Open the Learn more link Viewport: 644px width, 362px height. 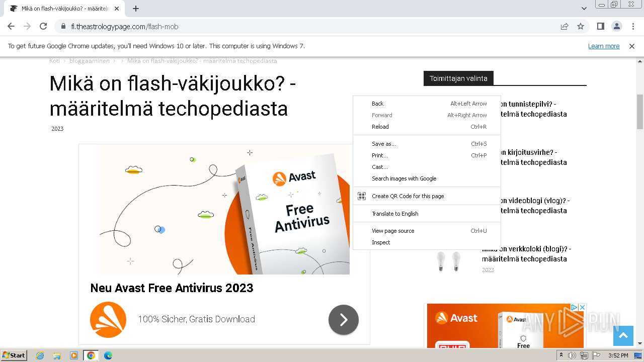coord(604,46)
